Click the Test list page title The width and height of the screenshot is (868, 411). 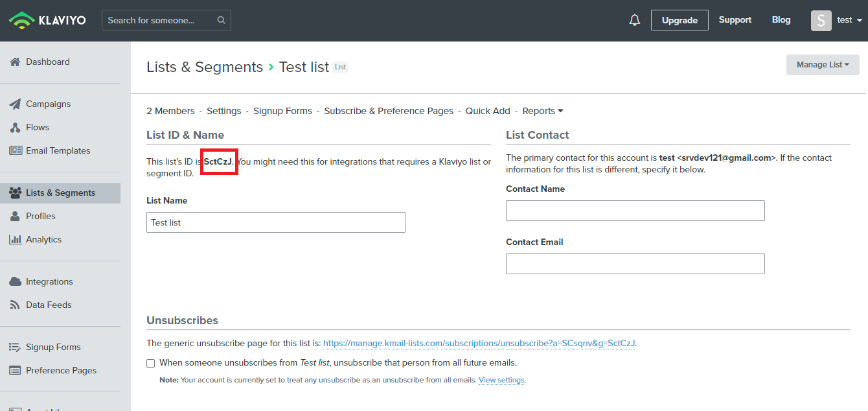[x=304, y=67]
